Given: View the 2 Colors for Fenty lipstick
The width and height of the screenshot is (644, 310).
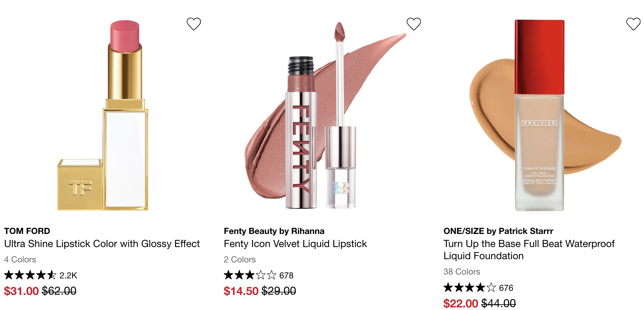Looking at the screenshot, I should coord(240,260).
